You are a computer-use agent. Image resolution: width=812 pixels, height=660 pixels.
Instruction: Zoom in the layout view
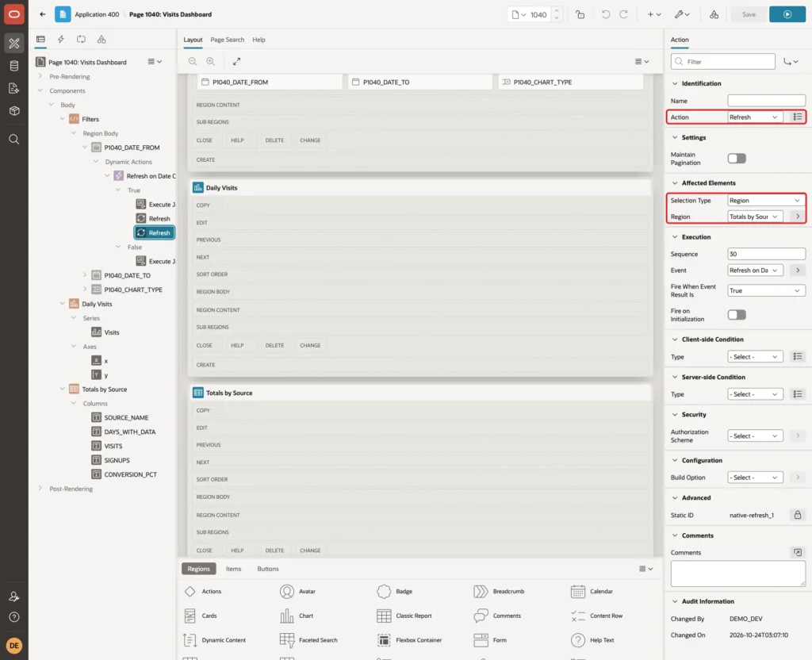pos(211,61)
